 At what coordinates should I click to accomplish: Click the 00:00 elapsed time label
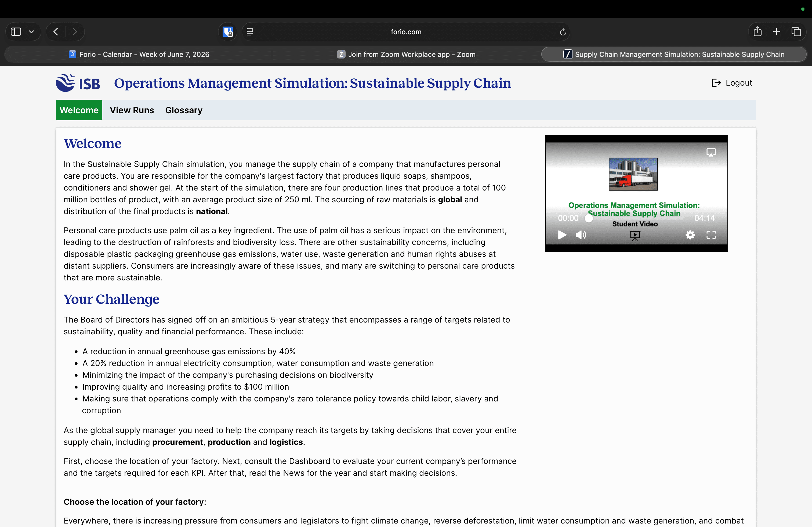pyautogui.click(x=568, y=218)
